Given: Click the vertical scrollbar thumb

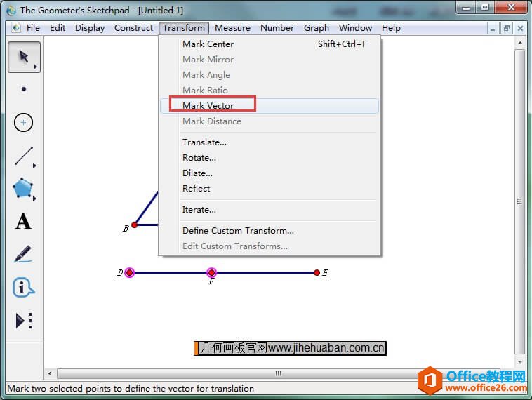Looking at the screenshot, I should coord(520,201).
